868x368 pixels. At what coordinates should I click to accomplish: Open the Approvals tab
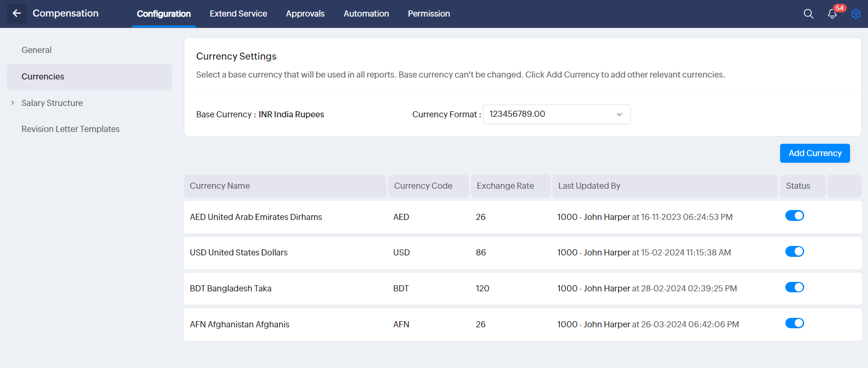coord(305,14)
